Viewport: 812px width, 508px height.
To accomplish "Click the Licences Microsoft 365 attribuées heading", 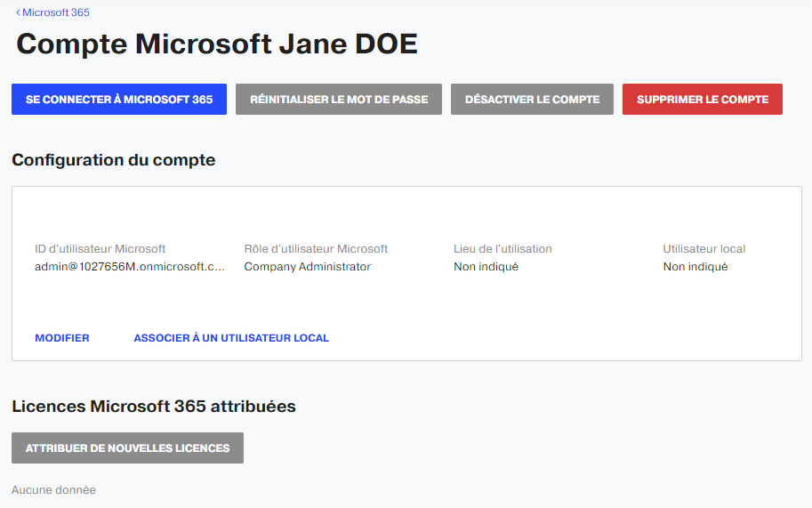I will 154,407.
